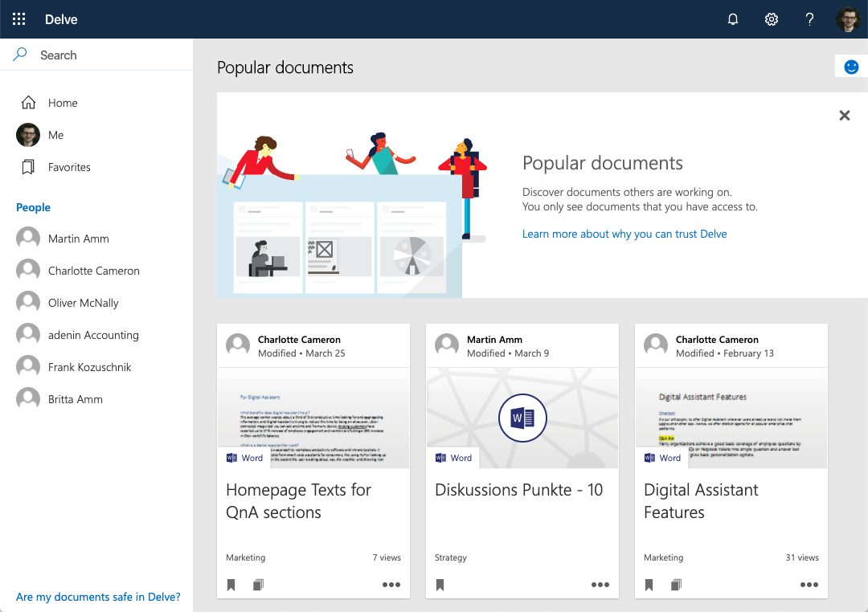This screenshot has height=612, width=868.
Task: Bookmark the Diskussions Punkte - 10 card
Action: pyautogui.click(x=440, y=585)
